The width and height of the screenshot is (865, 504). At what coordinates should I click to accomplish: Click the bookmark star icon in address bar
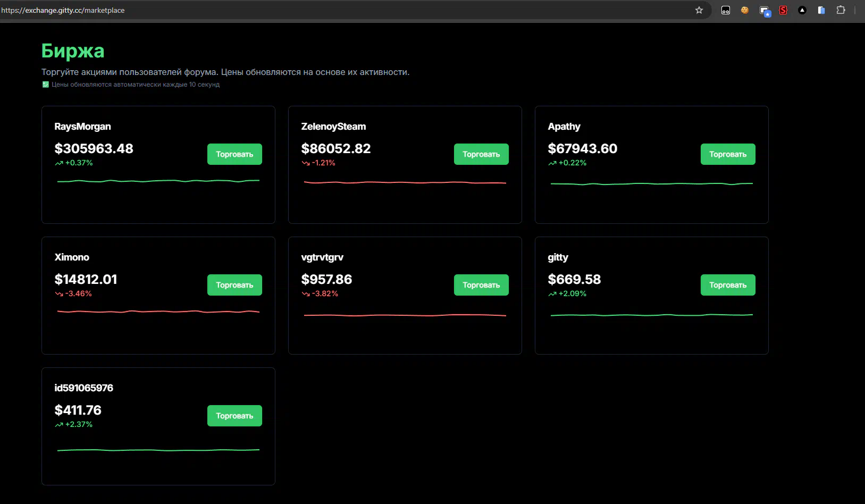point(699,10)
